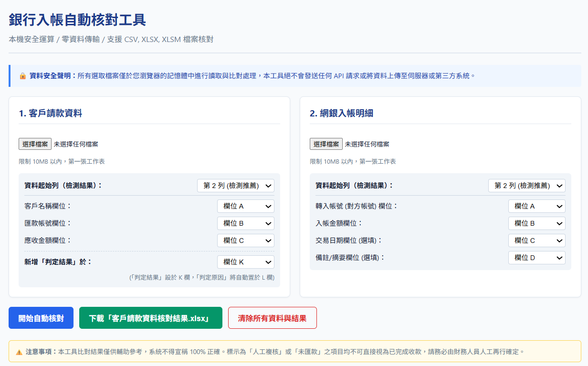Open 客戶名稱欄位 dropdown

coord(246,206)
